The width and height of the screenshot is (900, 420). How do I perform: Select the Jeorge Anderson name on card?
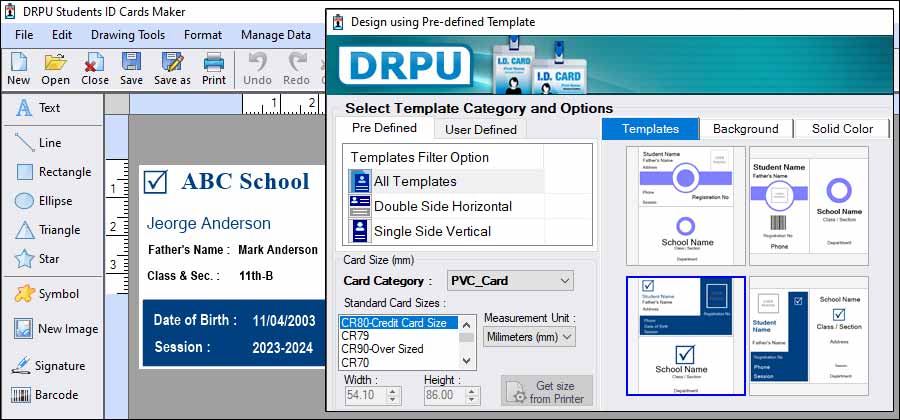(x=208, y=224)
